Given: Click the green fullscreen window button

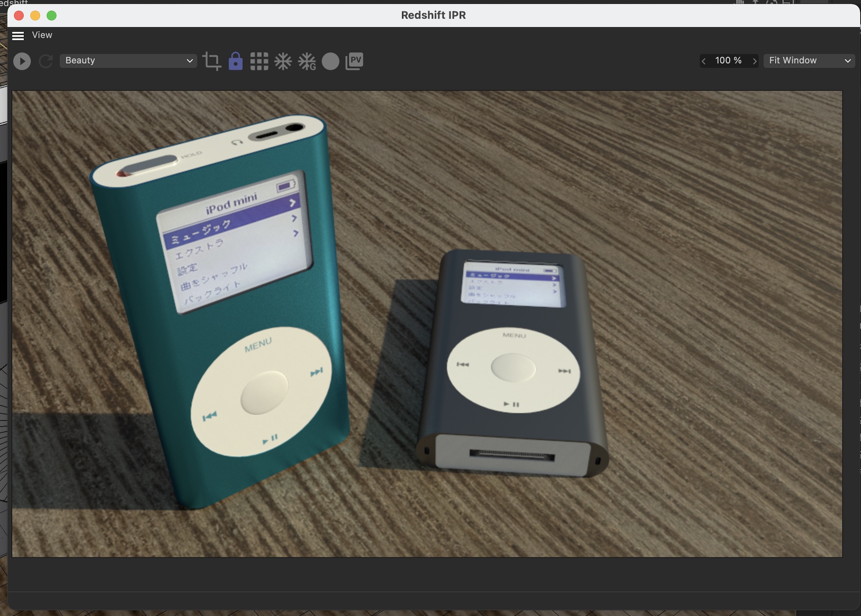Looking at the screenshot, I should coord(52,15).
